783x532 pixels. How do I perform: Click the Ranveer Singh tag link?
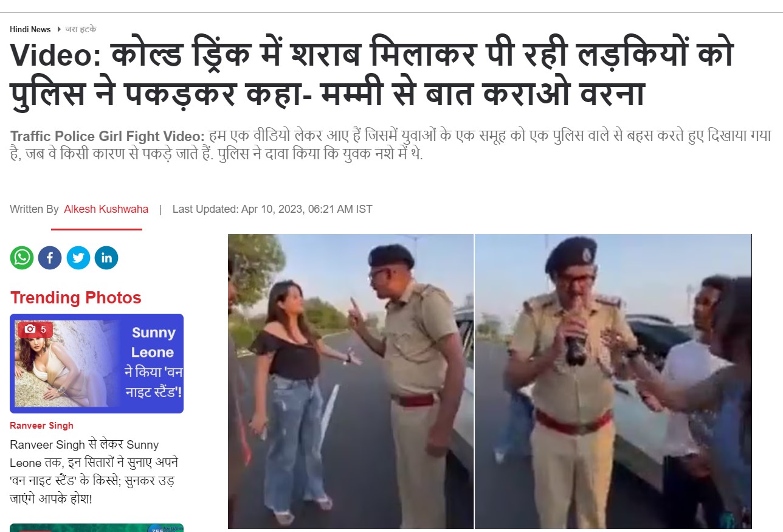pyautogui.click(x=41, y=426)
